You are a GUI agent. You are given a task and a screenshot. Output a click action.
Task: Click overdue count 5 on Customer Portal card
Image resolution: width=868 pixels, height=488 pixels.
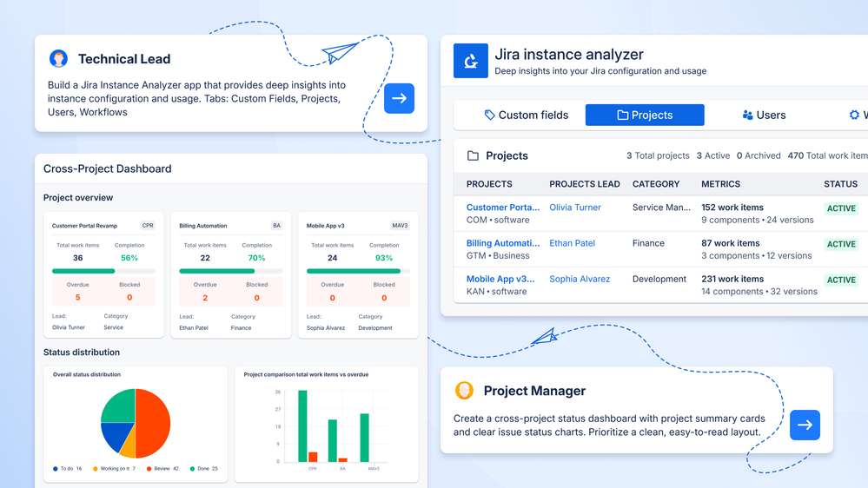(x=78, y=298)
